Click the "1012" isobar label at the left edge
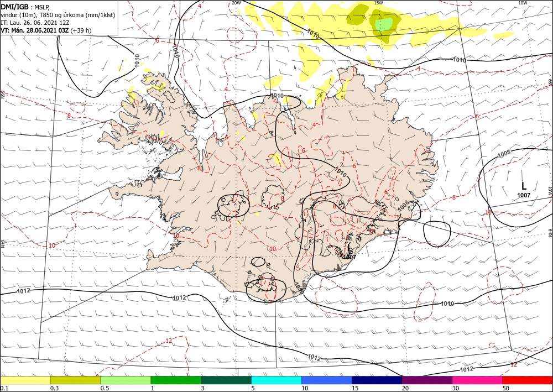Image resolution: width=553 pixels, height=392 pixels. pos(24,291)
